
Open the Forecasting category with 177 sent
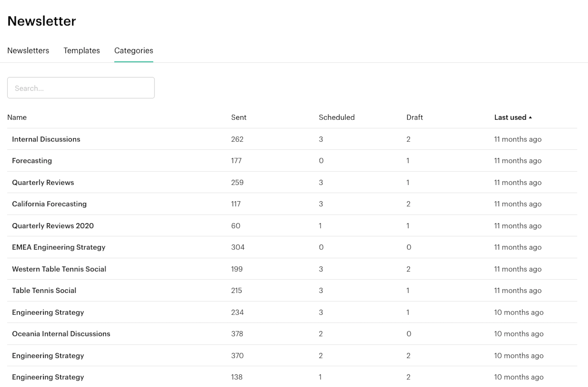point(32,161)
